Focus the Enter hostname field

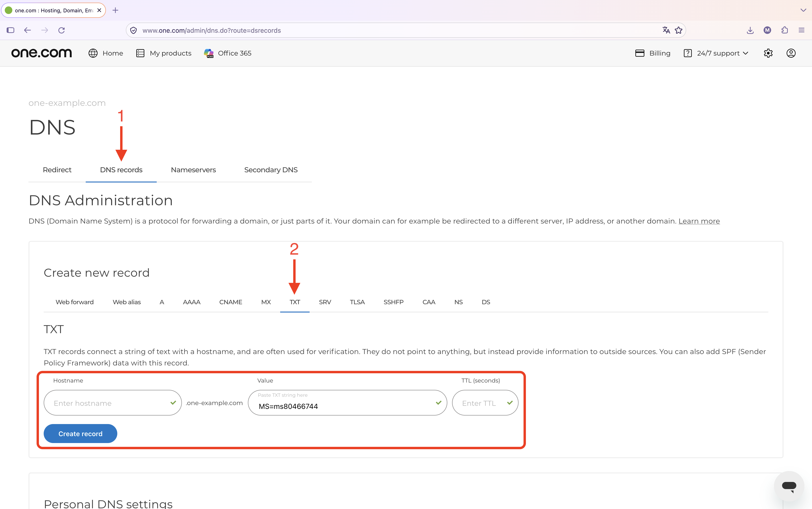coord(113,403)
